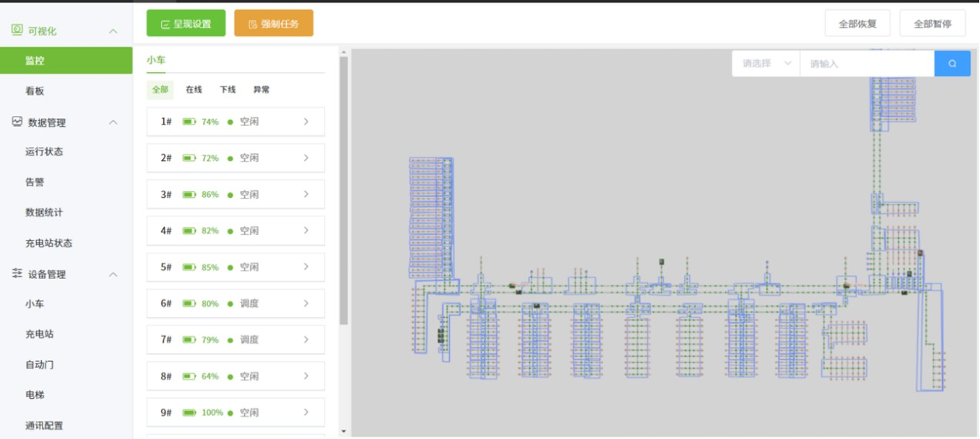Click the 请输入 search input field

pos(866,63)
